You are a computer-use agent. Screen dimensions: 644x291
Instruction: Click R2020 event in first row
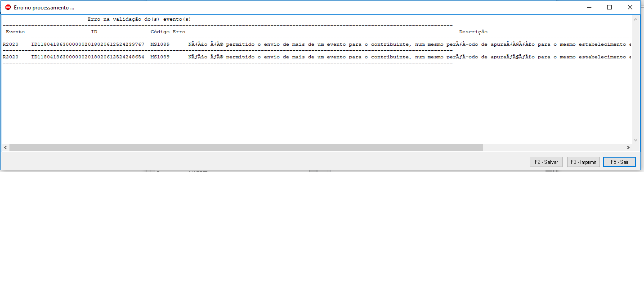pyautogui.click(x=11, y=44)
